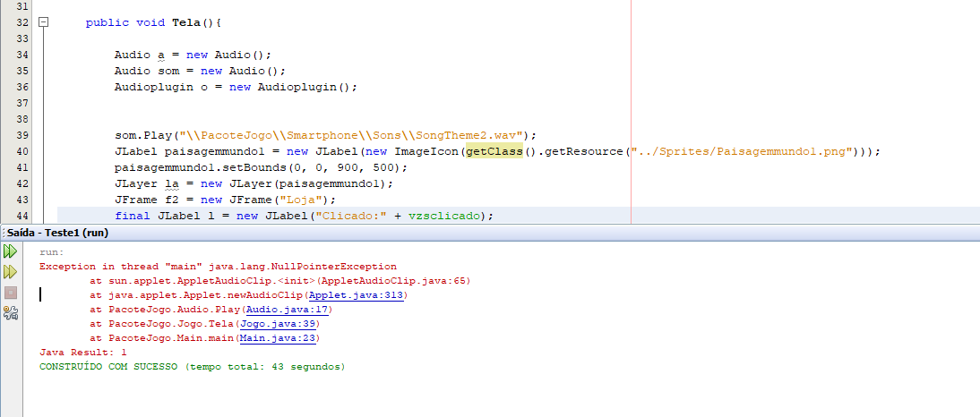Collapse the Tela method code fold at line 32
Viewport: 980px width, 417px height.
43,22
